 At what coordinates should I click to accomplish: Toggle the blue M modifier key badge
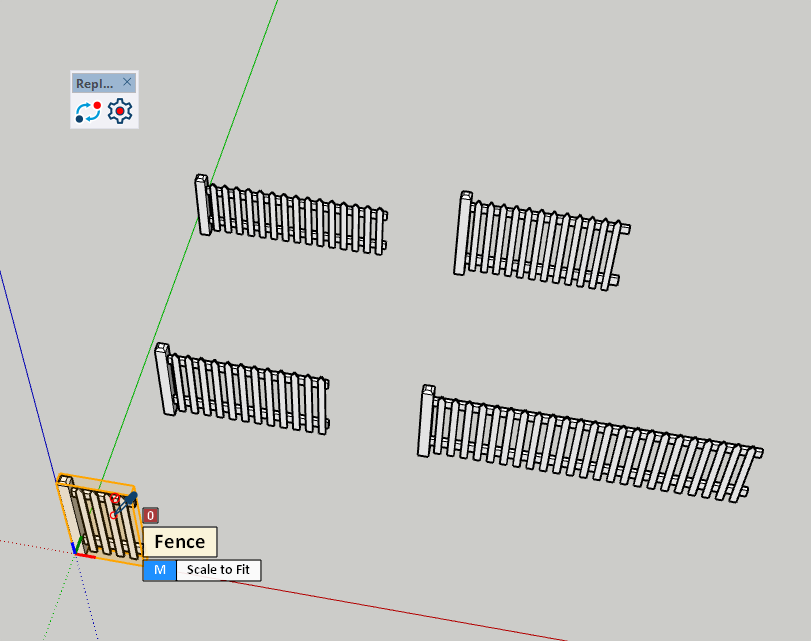point(159,570)
